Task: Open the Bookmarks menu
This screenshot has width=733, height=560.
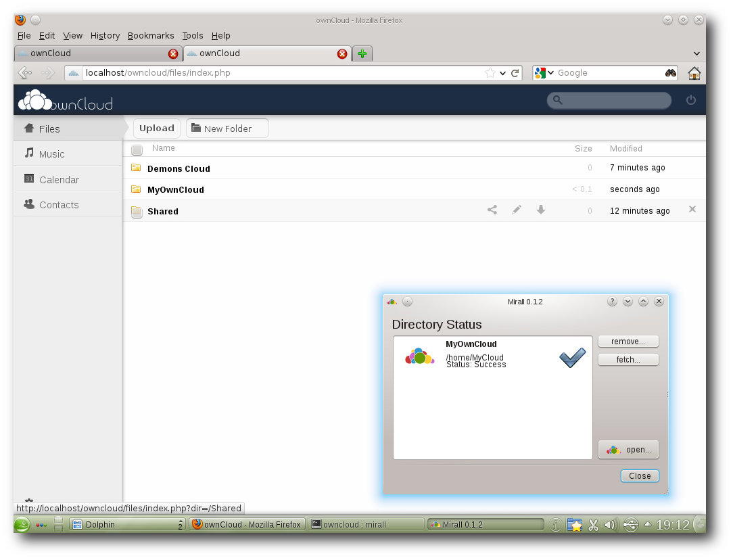Action: point(151,36)
